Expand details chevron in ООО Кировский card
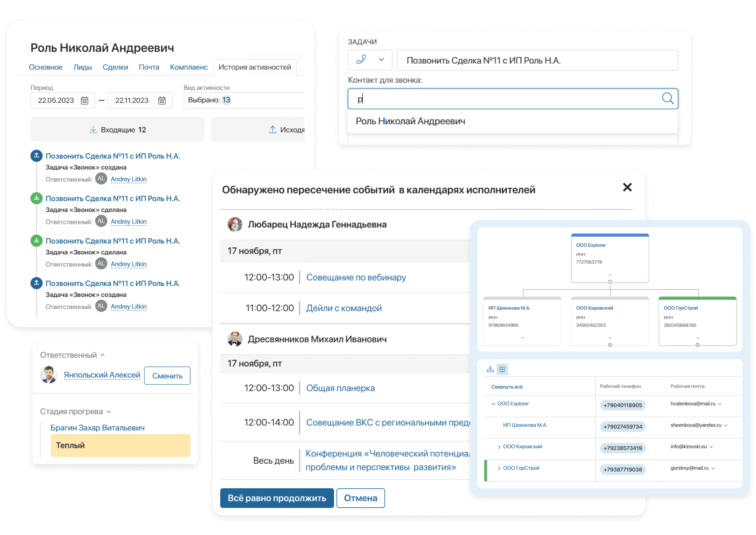Viewport: 756px width, 535px height. coord(610,338)
